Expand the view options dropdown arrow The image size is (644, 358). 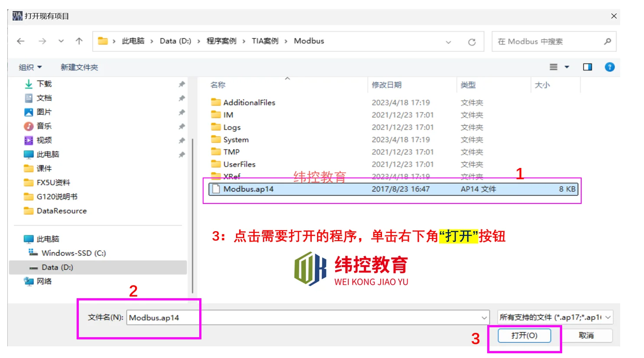point(567,67)
